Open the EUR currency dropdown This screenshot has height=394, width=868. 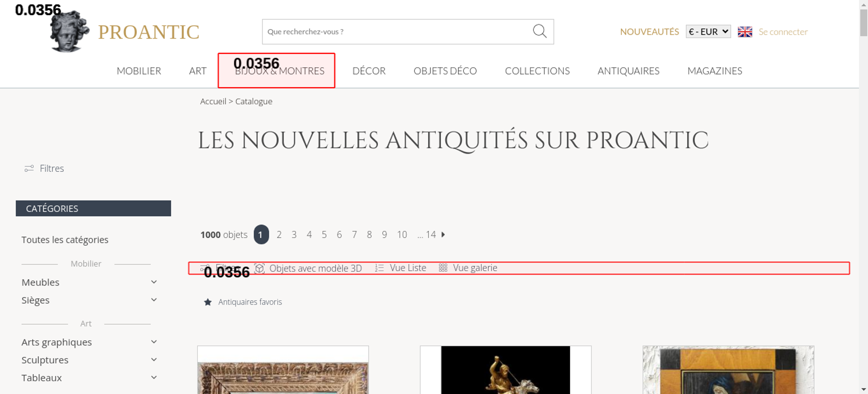pos(708,32)
